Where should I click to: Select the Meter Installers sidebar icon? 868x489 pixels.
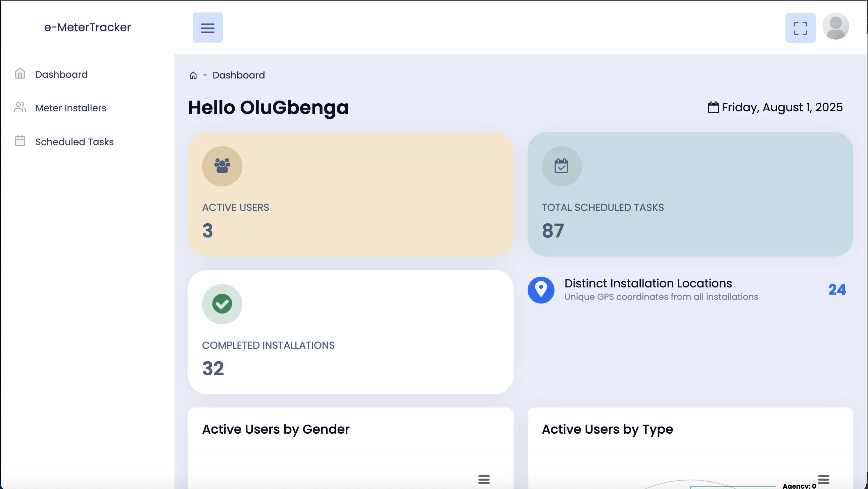point(19,107)
